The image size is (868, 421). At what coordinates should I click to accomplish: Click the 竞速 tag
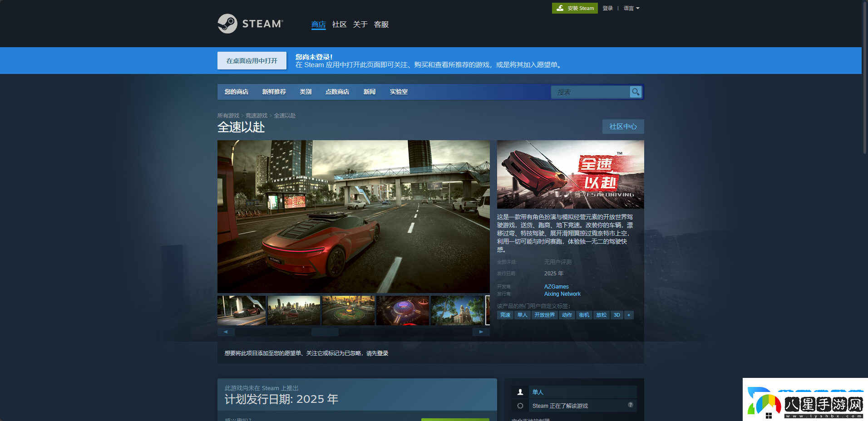click(505, 315)
